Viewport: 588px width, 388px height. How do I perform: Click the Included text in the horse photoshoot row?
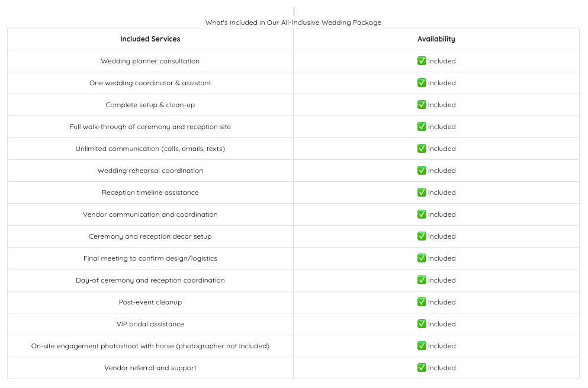tap(442, 346)
